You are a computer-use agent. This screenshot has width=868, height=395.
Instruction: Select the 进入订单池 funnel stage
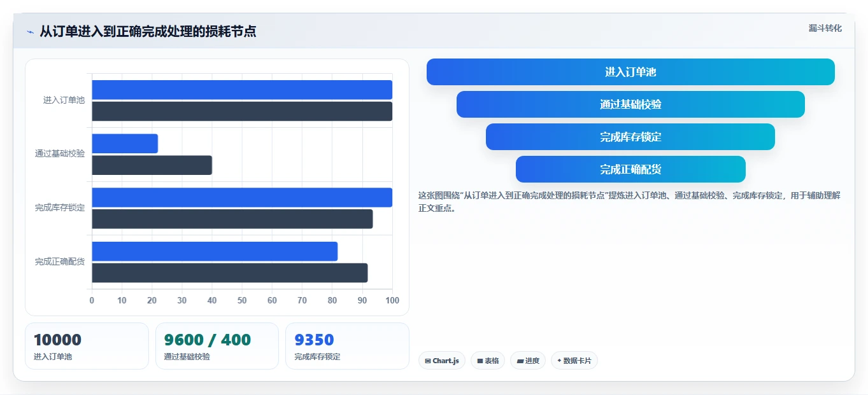pyautogui.click(x=630, y=72)
